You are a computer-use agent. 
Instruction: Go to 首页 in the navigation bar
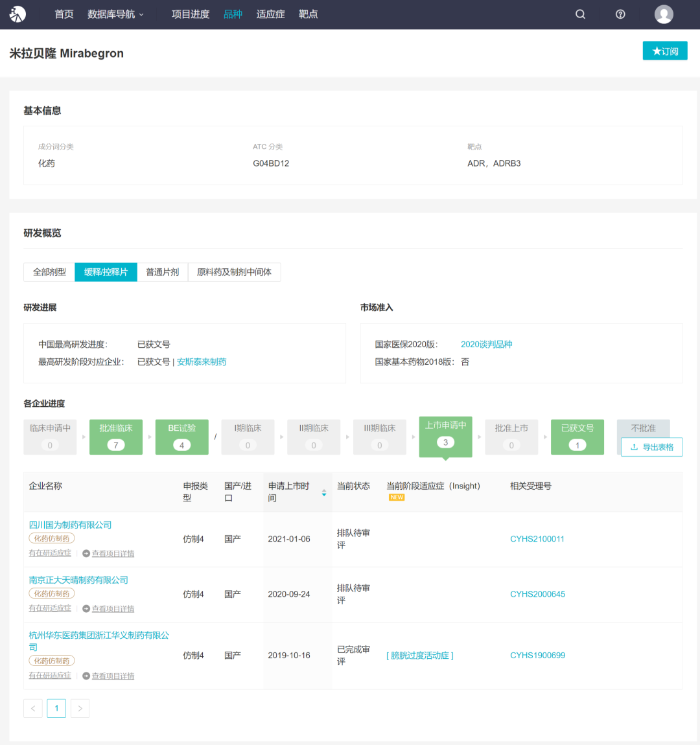64,14
